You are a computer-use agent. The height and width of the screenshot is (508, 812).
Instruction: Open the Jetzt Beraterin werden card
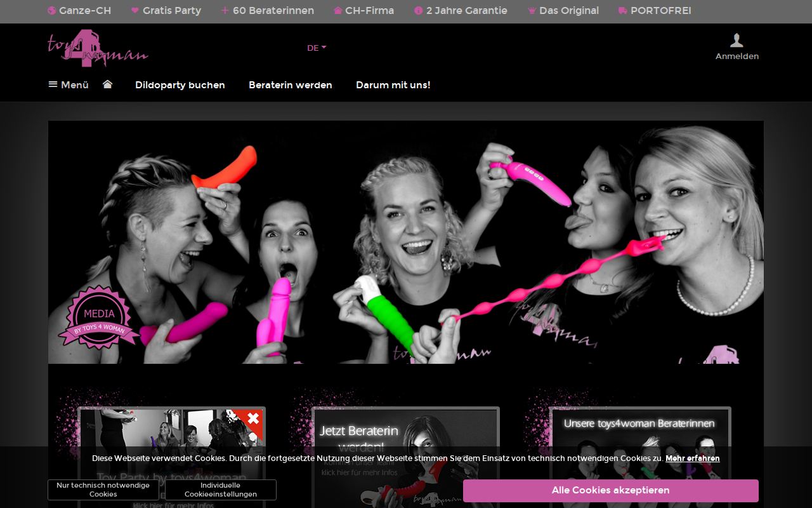[406, 457]
